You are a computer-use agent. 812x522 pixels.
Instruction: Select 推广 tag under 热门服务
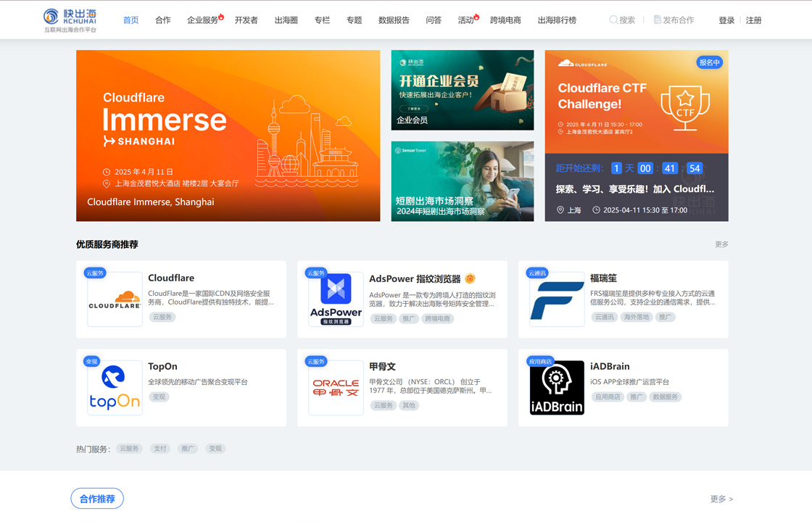point(188,449)
